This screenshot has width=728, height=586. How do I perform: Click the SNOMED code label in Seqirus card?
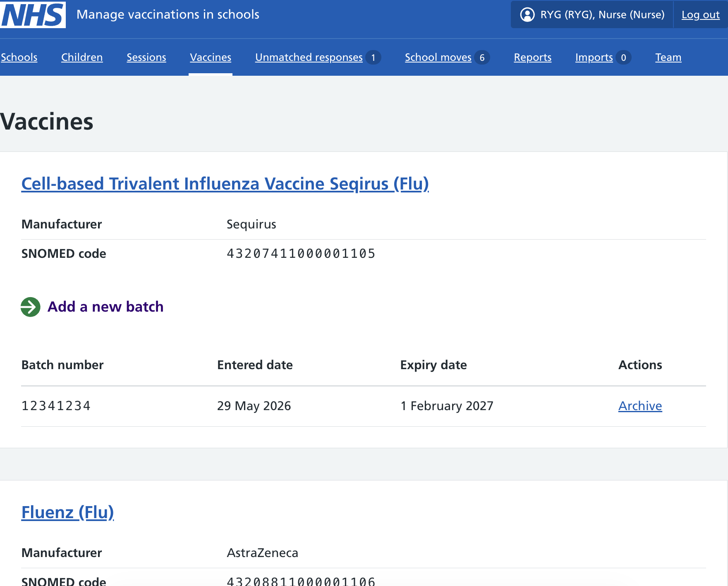(64, 253)
